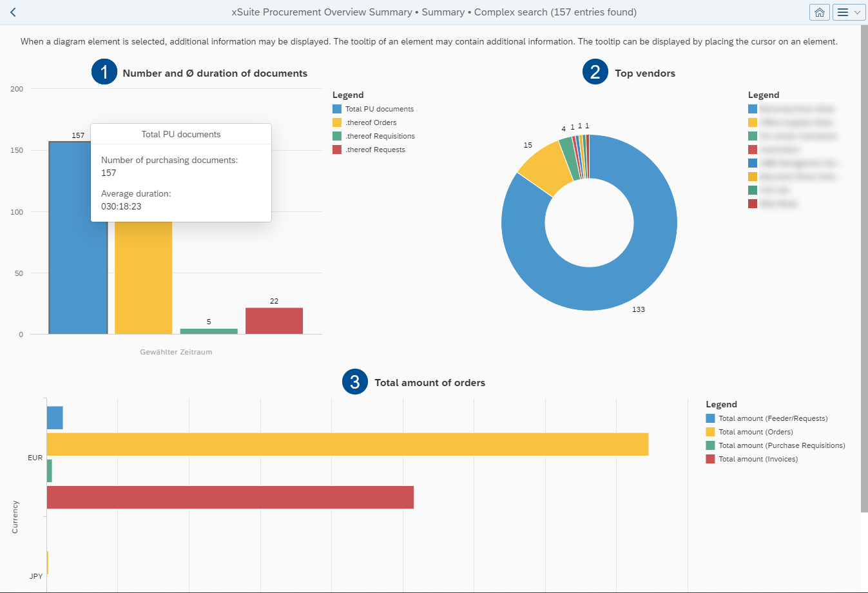868x593 pixels.
Task: Click badge 1 beside the duration chart title
Action: tap(104, 73)
